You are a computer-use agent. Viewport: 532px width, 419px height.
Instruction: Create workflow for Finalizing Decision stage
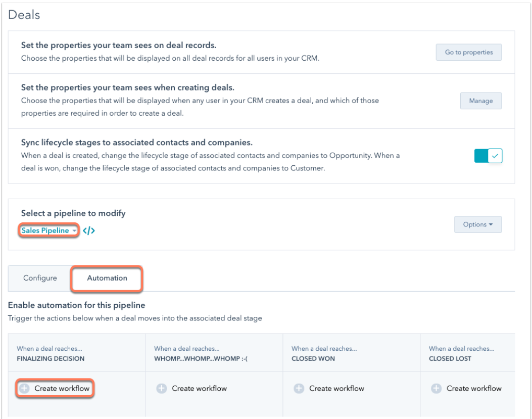tap(55, 389)
